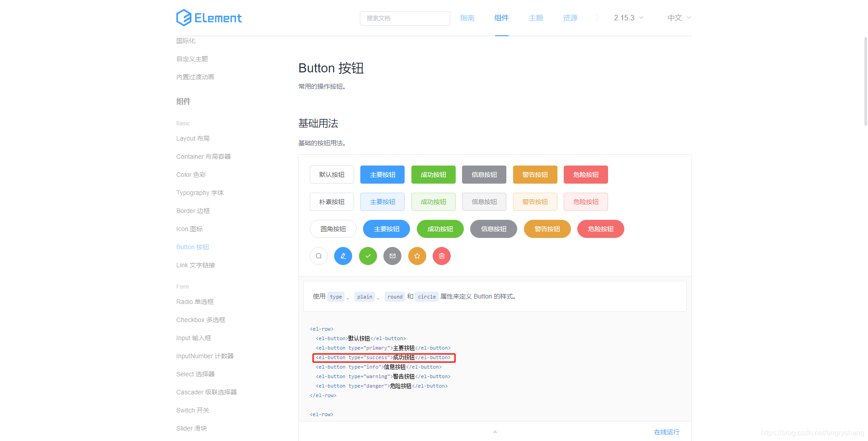
Task: Click the blue circular edit icon button
Action: pyautogui.click(x=343, y=256)
